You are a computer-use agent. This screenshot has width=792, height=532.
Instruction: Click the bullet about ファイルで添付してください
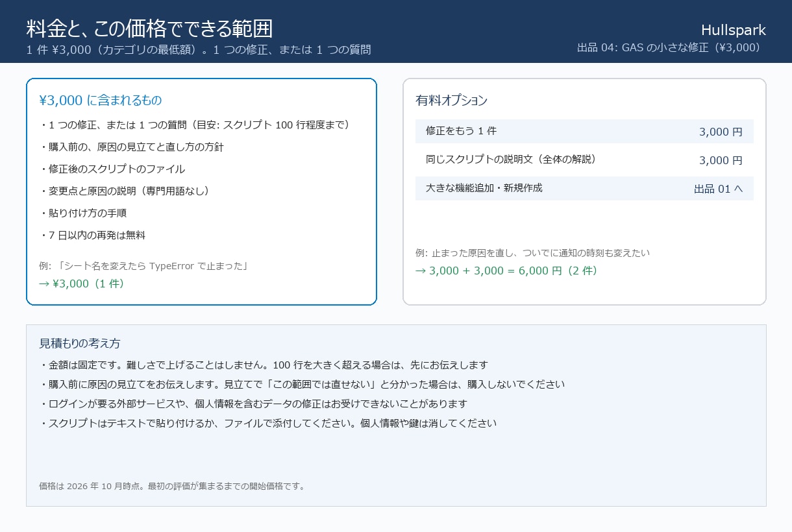268,423
